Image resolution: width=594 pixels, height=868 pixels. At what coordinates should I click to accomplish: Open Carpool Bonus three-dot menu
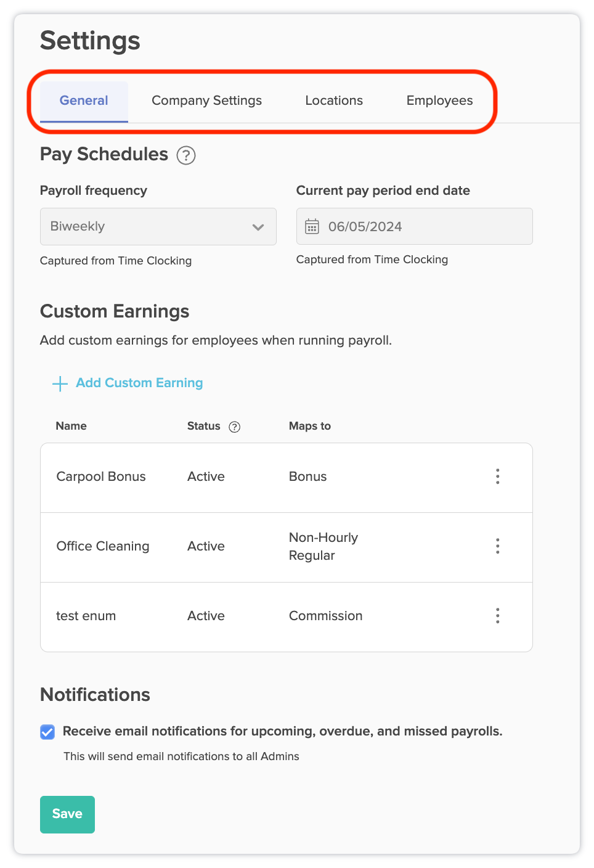[x=497, y=477]
